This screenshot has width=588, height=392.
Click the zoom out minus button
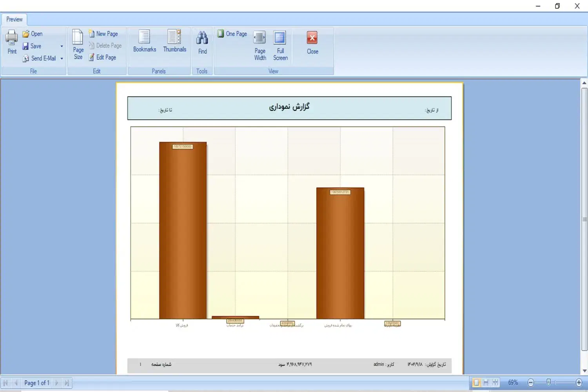pyautogui.click(x=531, y=382)
